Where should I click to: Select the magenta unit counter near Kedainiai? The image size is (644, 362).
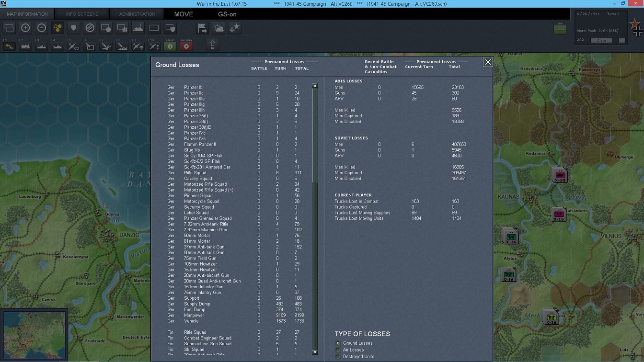(x=559, y=175)
